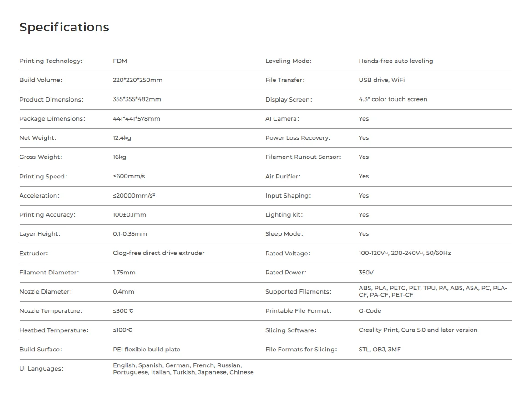The width and height of the screenshot is (532, 401).
Task: Click the USB drive, WiFi value
Action: pos(381,80)
